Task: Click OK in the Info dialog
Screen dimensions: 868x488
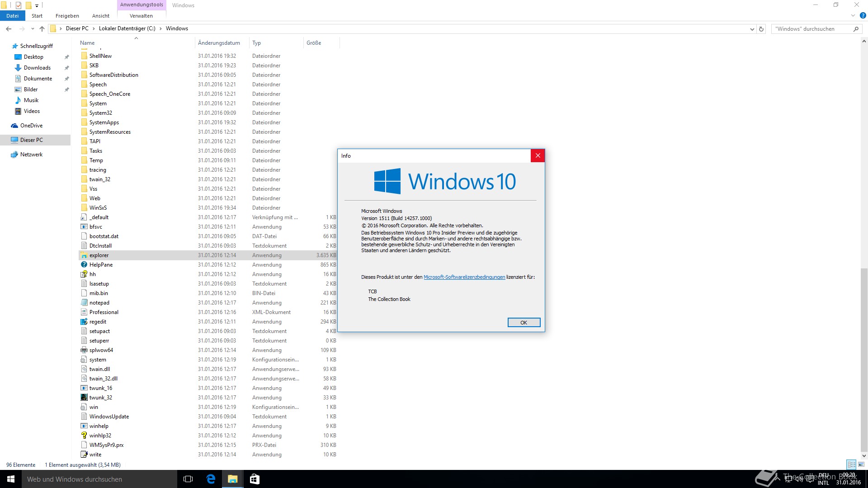Action: pyautogui.click(x=524, y=323)
